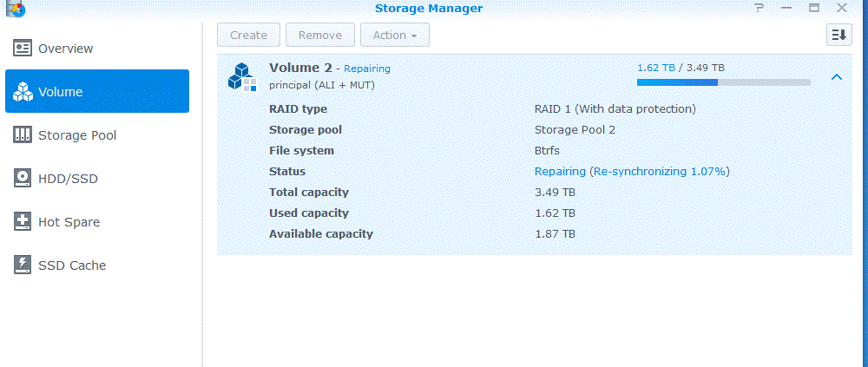This screenshot has width=868, height=367.
Task: Click the Volume 2 cubes icon
Action: click(241, 76)
